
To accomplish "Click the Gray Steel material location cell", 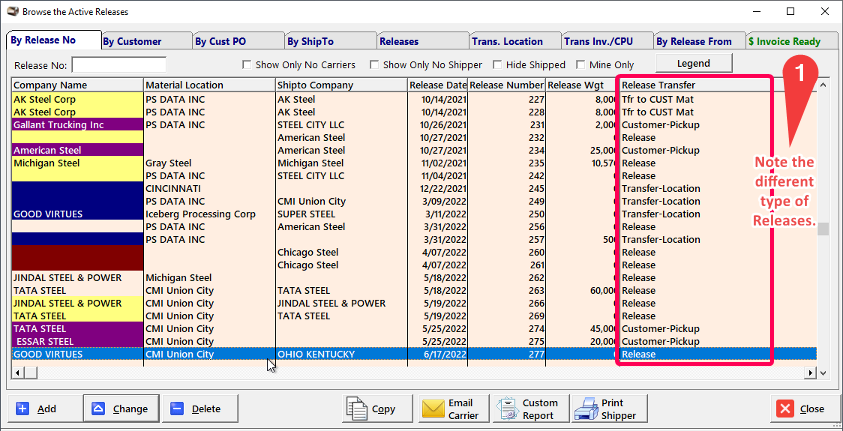I will tap(210, 163).
